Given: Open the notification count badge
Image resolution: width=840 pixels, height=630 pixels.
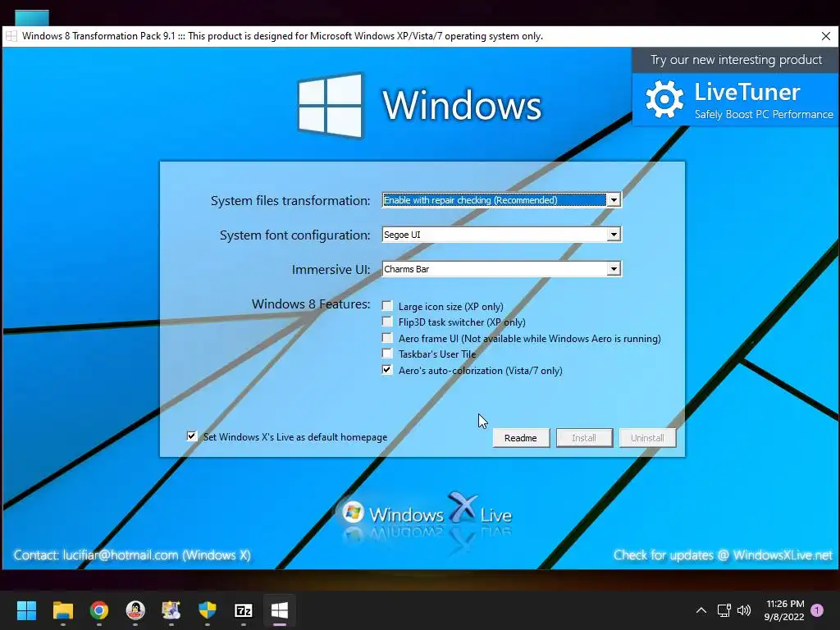Looking at the screenshot, I should point(817,610).
